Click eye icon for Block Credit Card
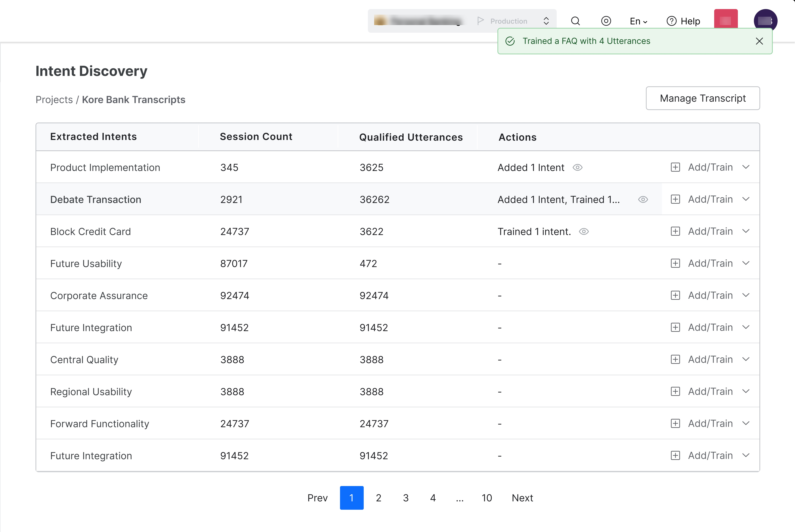795x532 pixels. 584,231
